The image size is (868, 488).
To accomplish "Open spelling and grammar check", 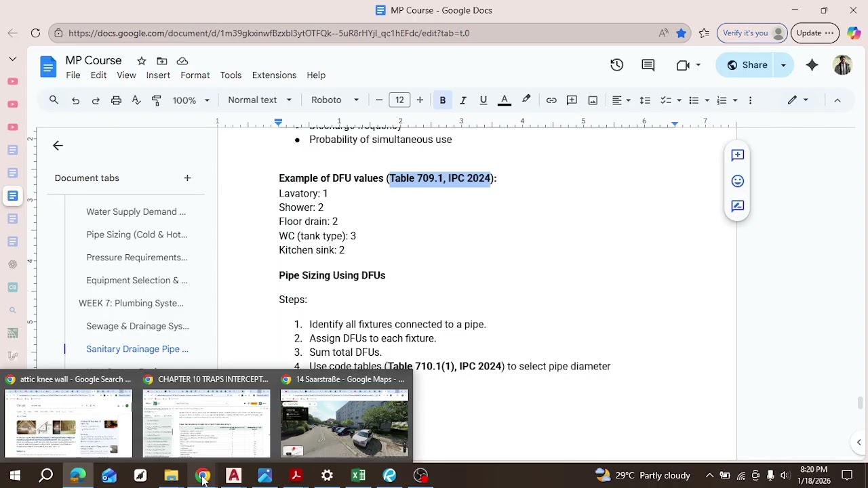I will coord(136,100).
